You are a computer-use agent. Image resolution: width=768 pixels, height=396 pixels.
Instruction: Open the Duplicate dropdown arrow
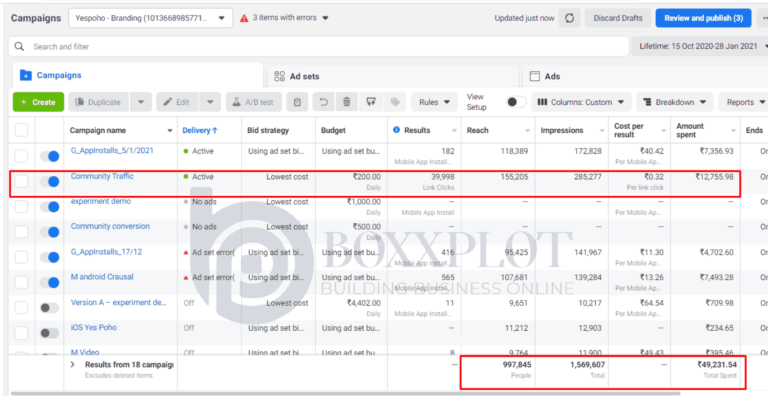point(141,102)
